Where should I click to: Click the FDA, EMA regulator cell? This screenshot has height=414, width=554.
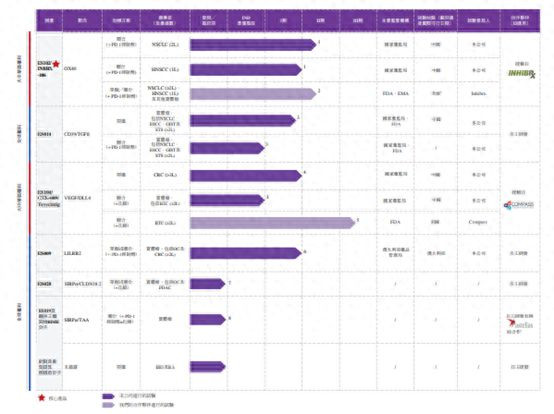395,94
